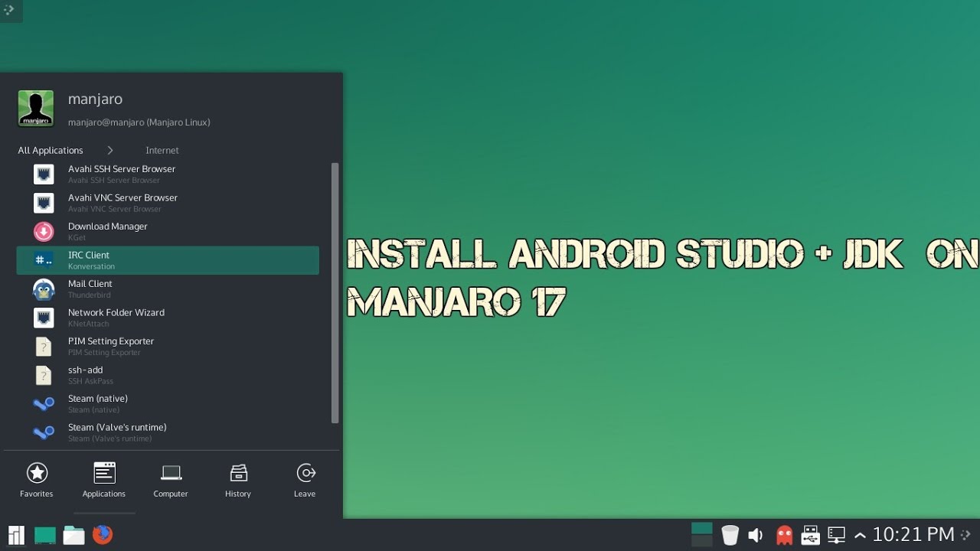
Task: Click the Internet breadcrumb label
Action: click(x=162, y=151)
